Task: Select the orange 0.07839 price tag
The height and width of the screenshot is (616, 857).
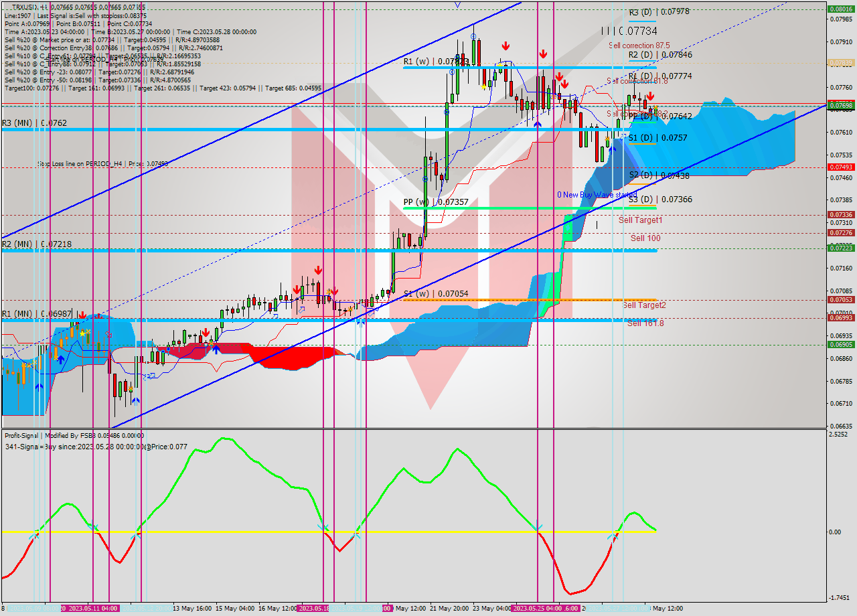Action: (840, 62)
